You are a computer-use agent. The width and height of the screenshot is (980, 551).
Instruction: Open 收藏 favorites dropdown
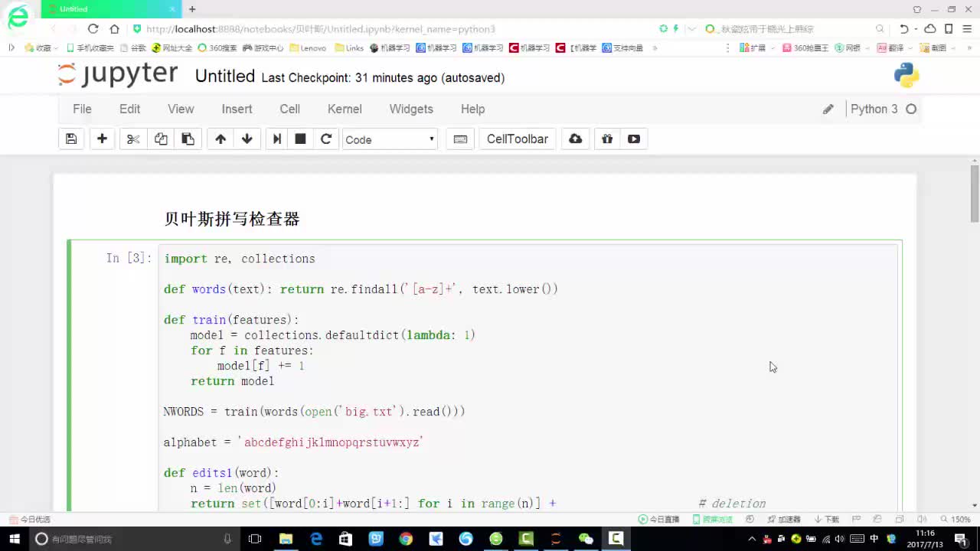coord(41,47)
